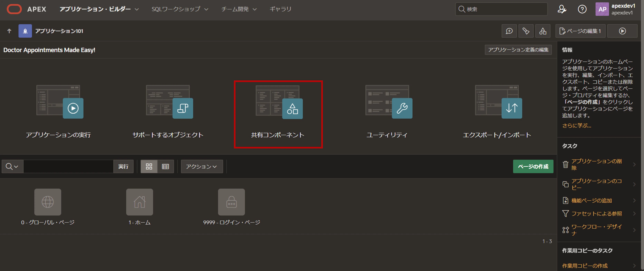Run the application using the play icon

(x=73, y=108)
